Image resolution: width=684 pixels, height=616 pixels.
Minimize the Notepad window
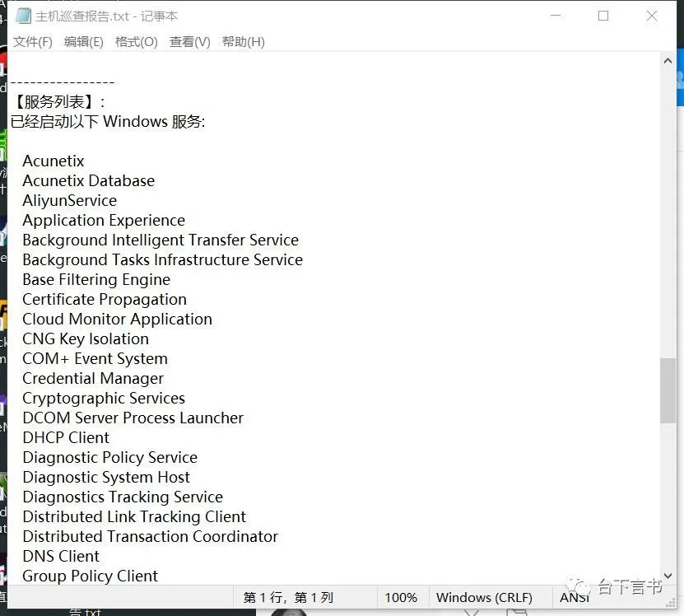click(556, 16)
